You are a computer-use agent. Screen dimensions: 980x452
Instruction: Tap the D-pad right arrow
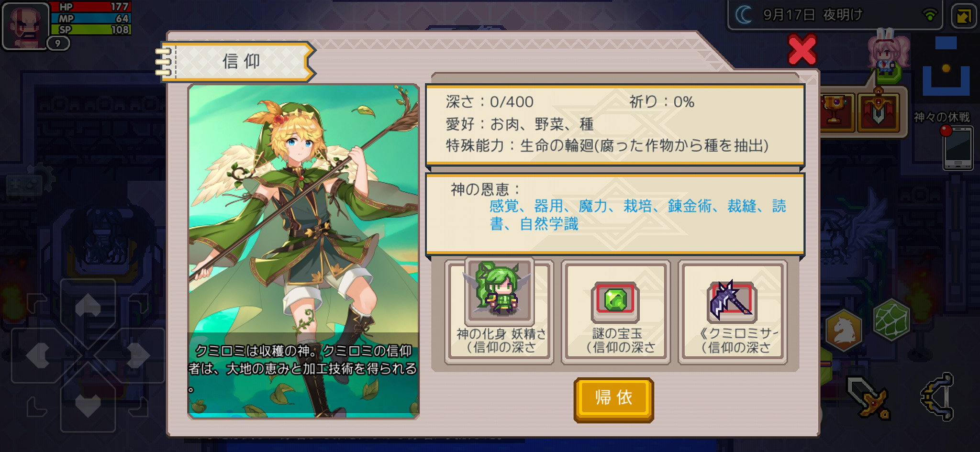139,355
